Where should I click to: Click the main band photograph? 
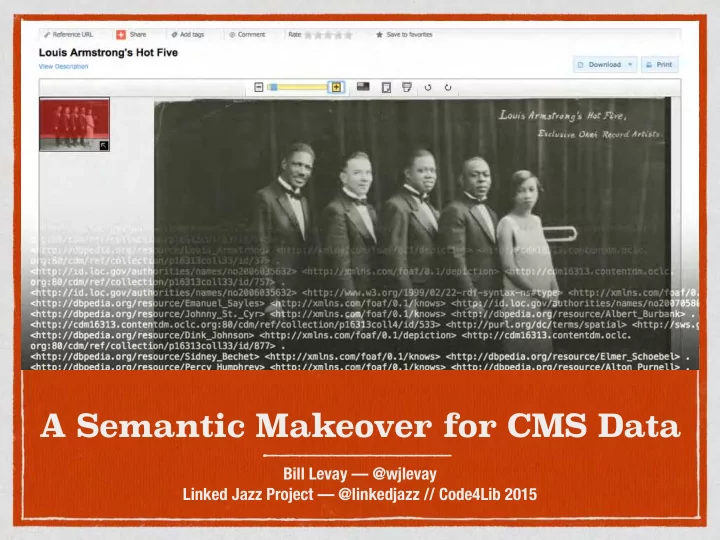(412, 234)
